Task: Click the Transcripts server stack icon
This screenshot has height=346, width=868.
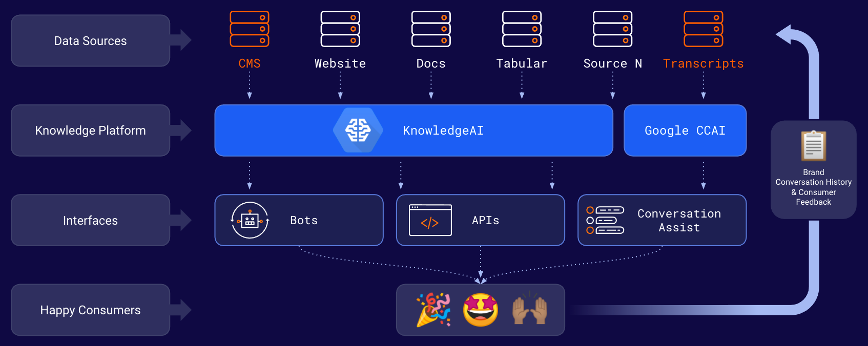Action: click(x=704, y=29)
